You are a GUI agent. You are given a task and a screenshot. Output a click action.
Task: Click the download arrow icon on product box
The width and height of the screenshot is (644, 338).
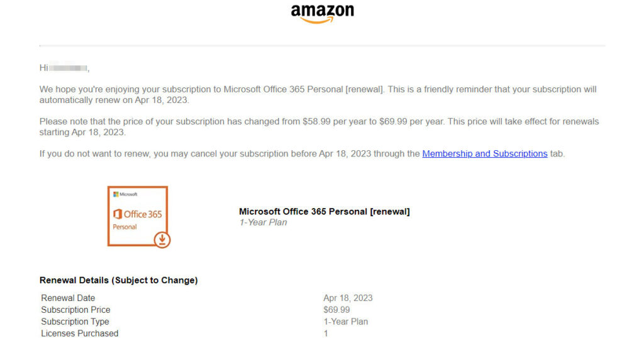pos(162,239)
